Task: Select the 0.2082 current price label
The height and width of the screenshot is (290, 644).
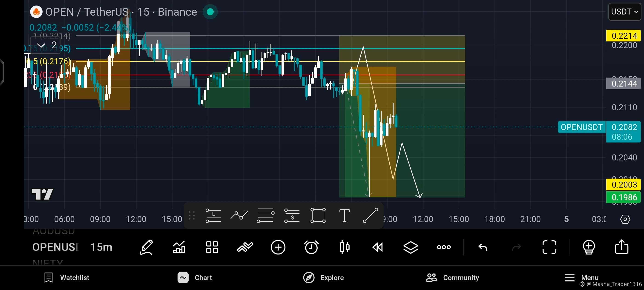Action: click(624, 132)
